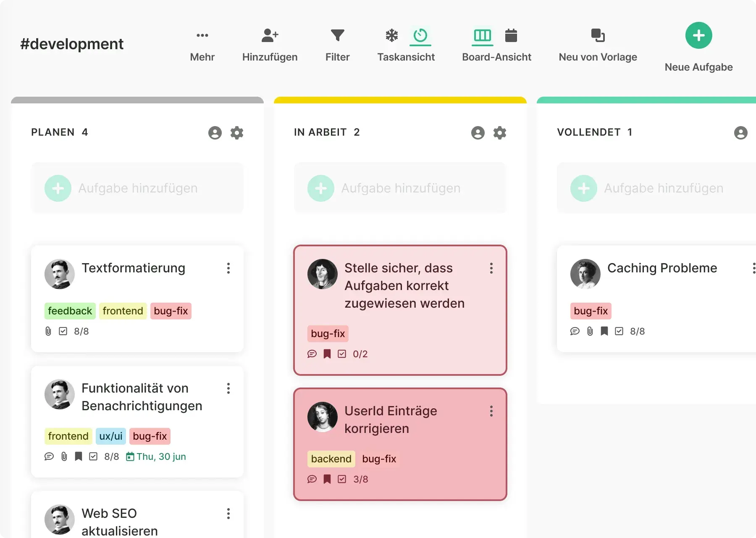Open the Filter funnel icon
Image resolution: width=756 pixels, height=538 pixels.
coord(337,35)
